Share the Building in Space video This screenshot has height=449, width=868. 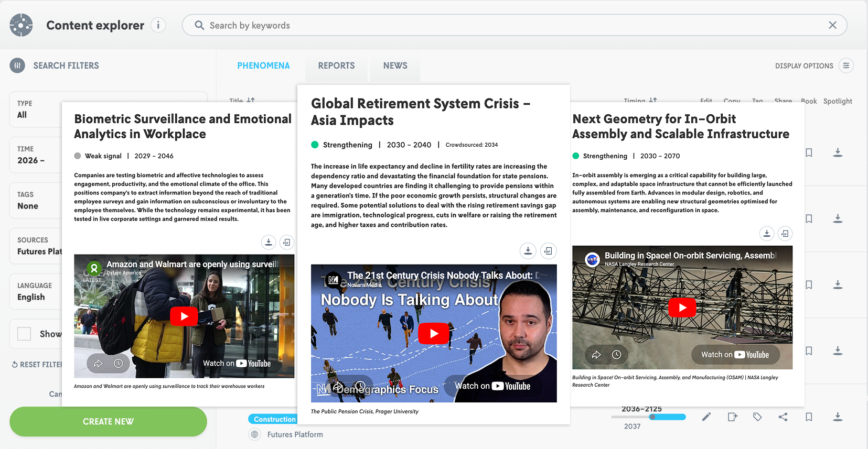point(596,355)
